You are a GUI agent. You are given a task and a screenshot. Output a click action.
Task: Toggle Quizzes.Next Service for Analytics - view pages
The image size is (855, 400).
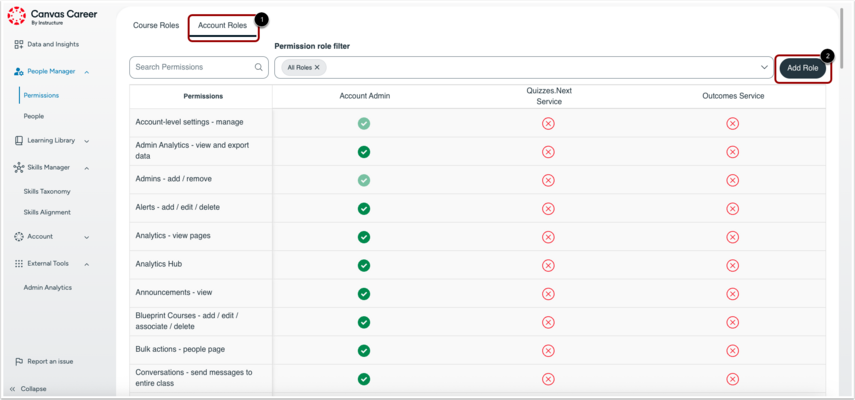coord(548,237)
